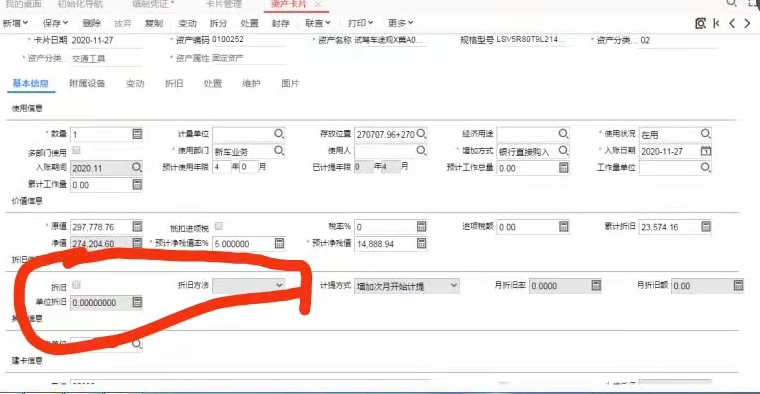Open the 联查 dropdown menu
The image size is (760, 394).
click(x=318, y=23)
